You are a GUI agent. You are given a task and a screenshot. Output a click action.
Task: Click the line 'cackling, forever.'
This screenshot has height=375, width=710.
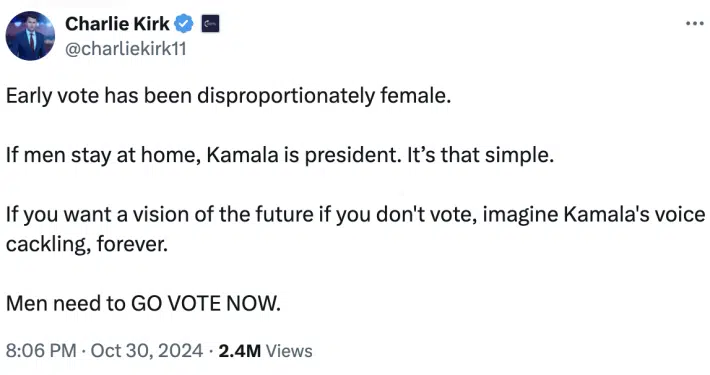[x=87, y=245]
